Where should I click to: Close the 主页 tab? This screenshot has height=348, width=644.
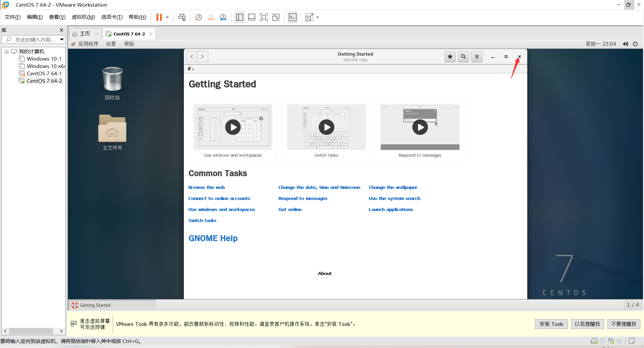click(x=97, y=34)
